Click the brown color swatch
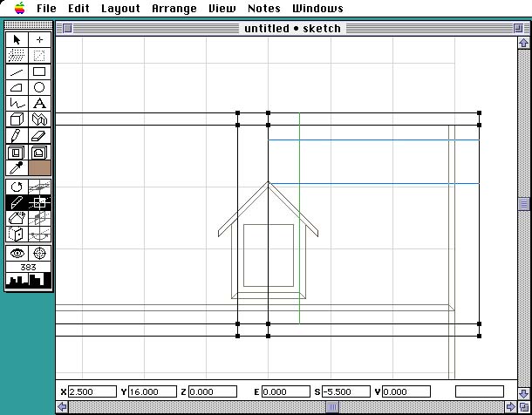The height and width of the screenshot is (415, 532). [39, 167]
